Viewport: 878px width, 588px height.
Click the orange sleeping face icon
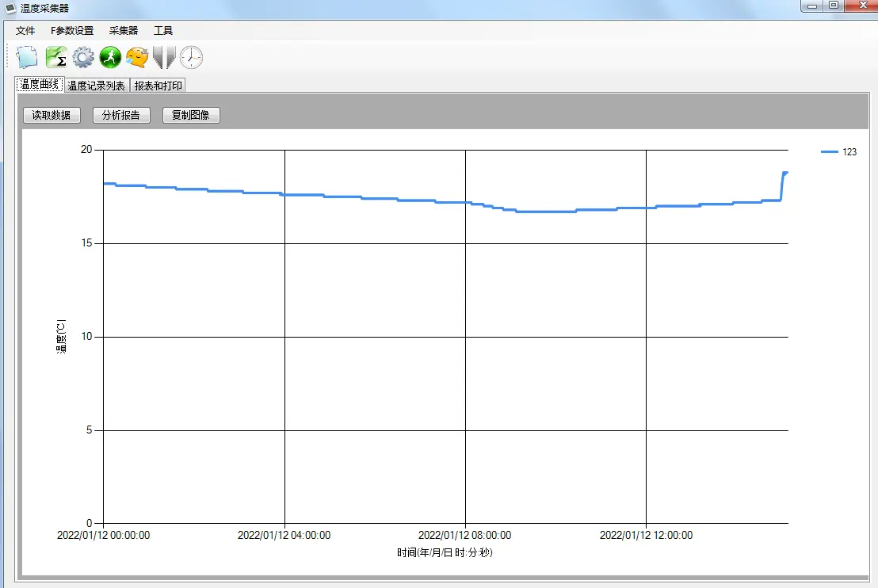click(x=137, y=57)
